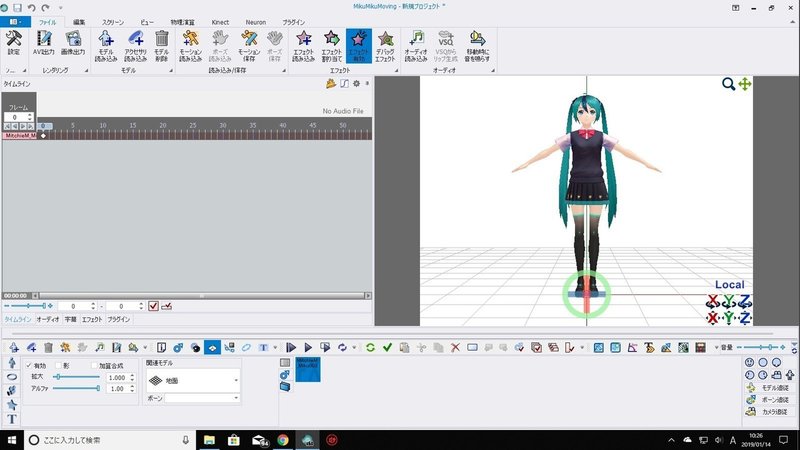This screenshot has width=800, height=450.
Task: Open the blue application menu button
Action: click(15, 22)
